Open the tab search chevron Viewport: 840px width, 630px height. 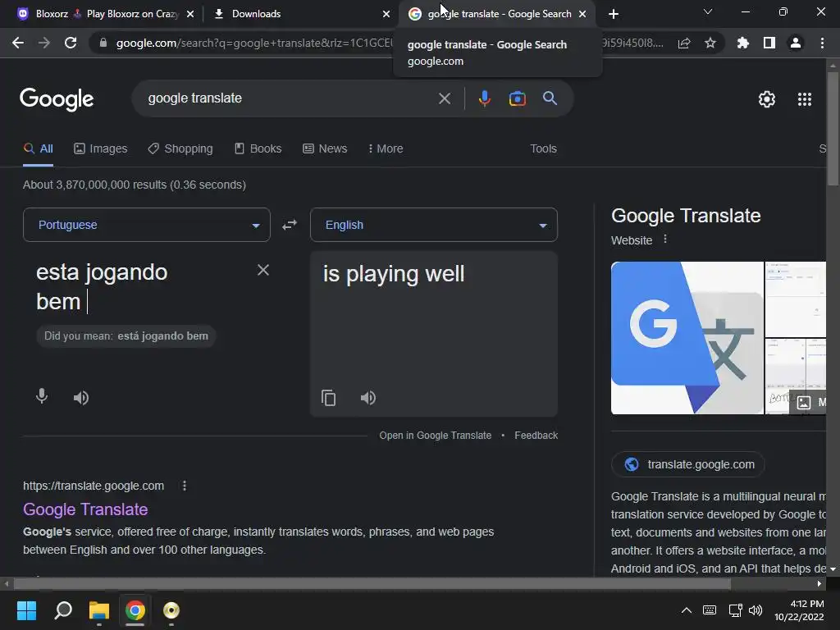tap(708, 11)
